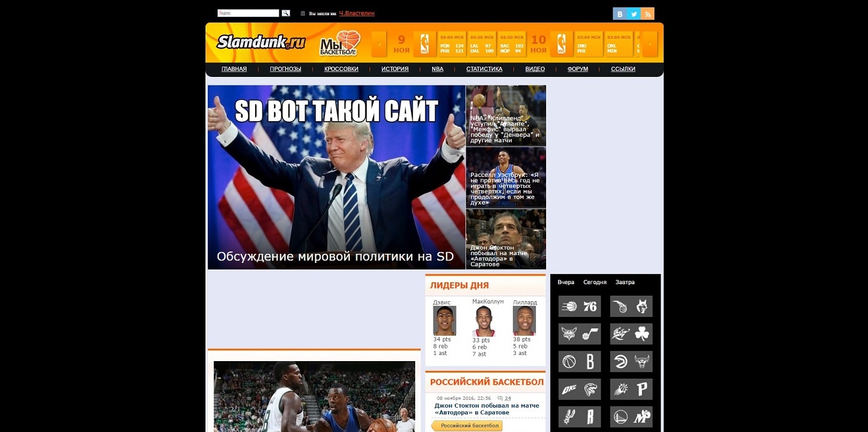Open the POR 124 PHX 121 score box
Image resolution: width=868 pixels, height=432 pixels.
452,44
